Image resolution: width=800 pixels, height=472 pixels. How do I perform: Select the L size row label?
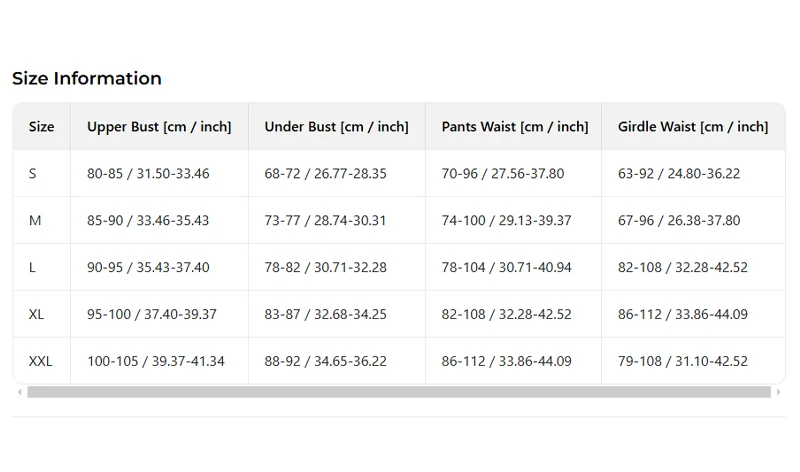coord(32,267)
